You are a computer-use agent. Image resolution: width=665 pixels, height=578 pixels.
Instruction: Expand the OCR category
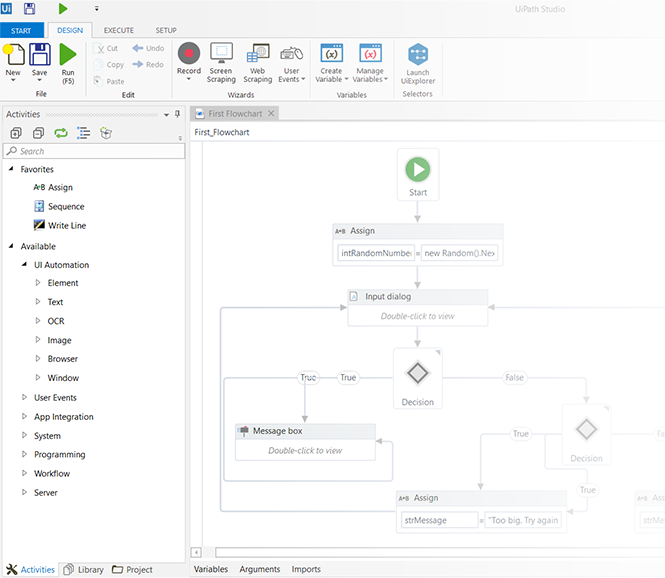click(38, 321)
